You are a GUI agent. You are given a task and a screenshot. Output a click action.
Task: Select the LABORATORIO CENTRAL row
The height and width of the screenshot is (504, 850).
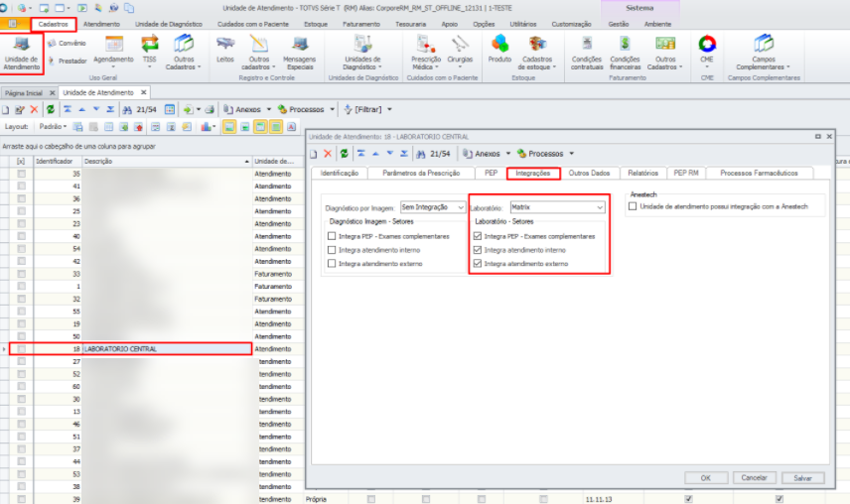coord(130,348)
